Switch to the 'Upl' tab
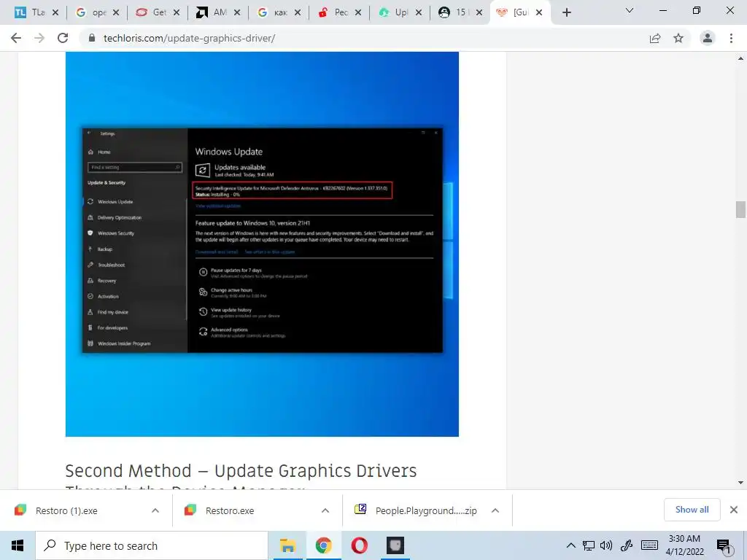Viewport: 747px width, 560px height. tap(395, 12)
